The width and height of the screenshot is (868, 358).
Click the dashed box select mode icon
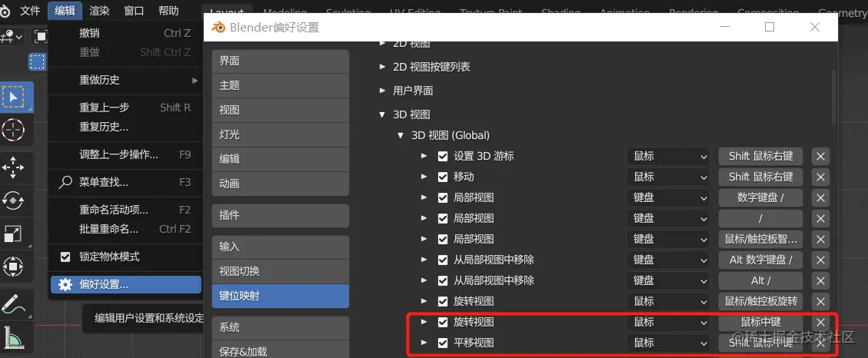(x=37, y=62)
